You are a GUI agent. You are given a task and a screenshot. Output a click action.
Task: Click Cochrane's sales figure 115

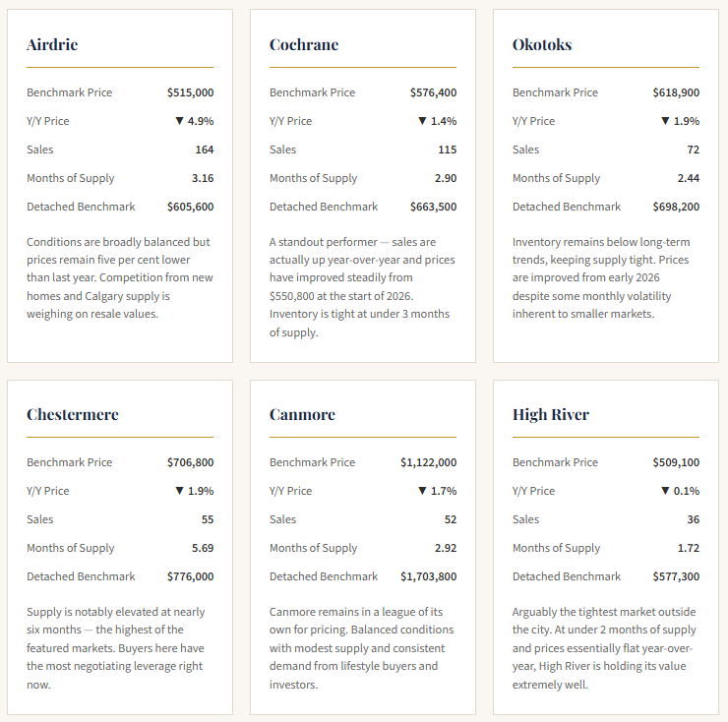pos(448,150)
